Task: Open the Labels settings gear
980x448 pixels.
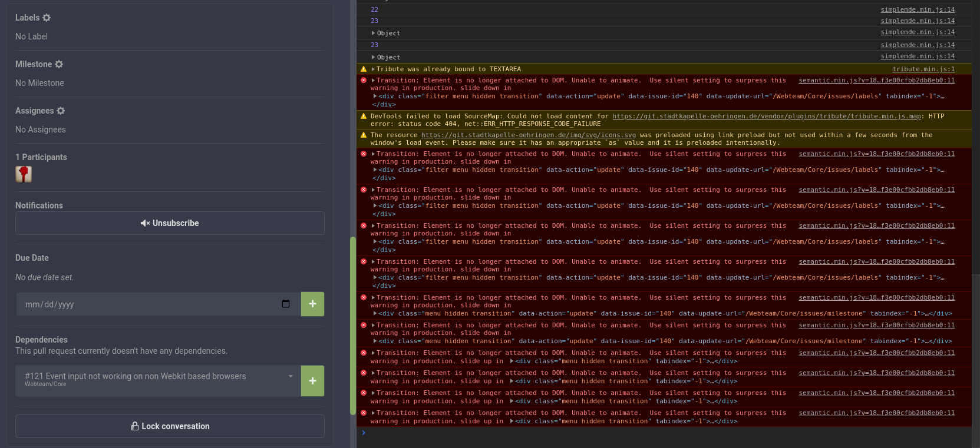Action: tap(47, 18)
